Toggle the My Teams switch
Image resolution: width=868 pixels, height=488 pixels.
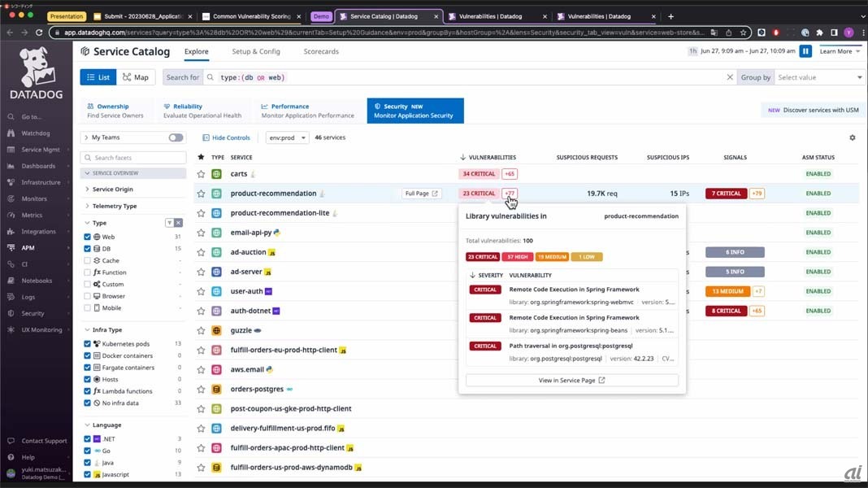(x=176, y=137)
